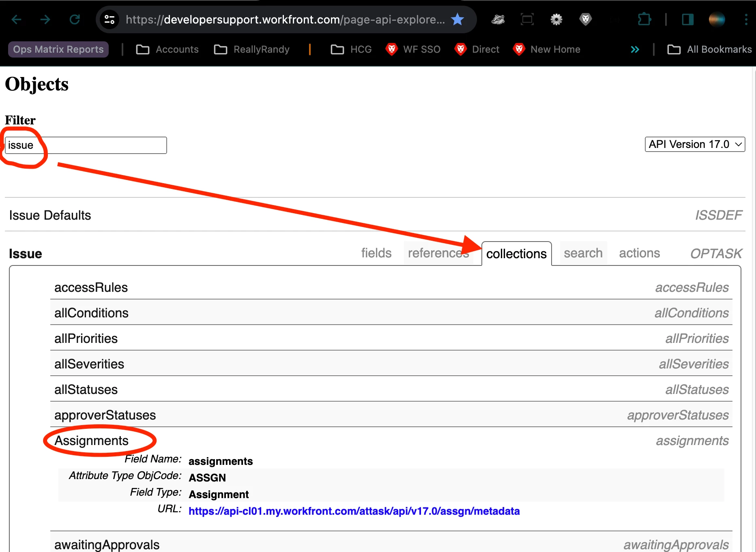This screenshot has width=756, height=552.
Task: Click the Filter text field containing issue
Action: click(x=86, y=145)
